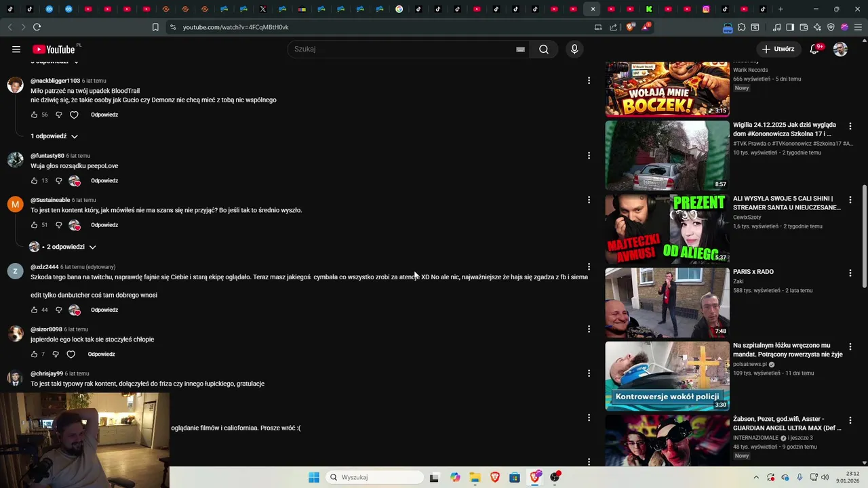Toggle creator heart on @funtasty80 comment

[75, 181]
